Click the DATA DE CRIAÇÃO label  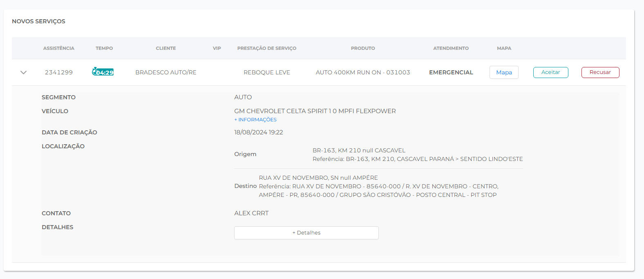[69, 132]
